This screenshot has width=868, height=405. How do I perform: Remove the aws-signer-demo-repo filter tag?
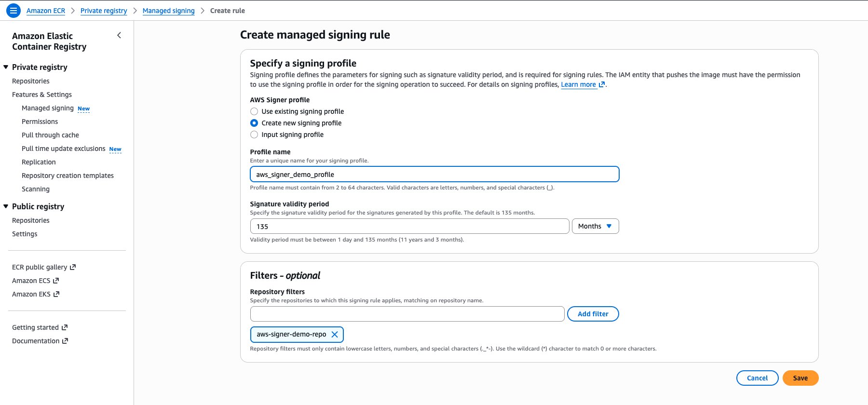pos(335,334)
